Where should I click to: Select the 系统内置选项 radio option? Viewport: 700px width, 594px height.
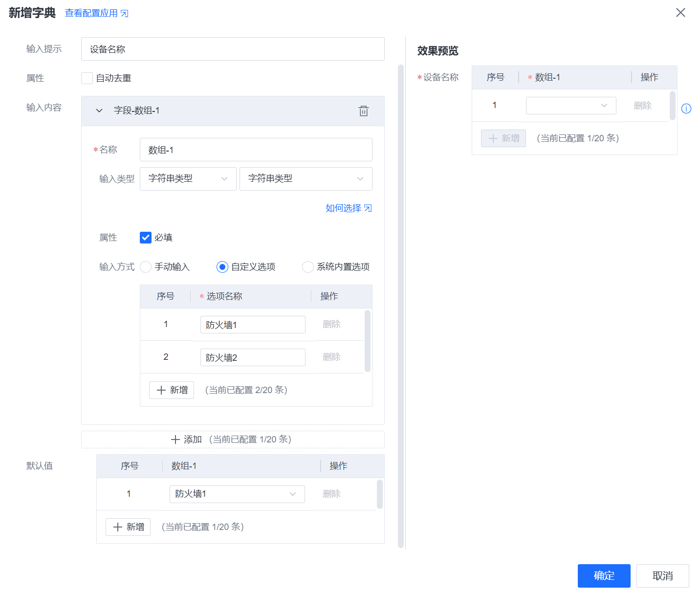pos(308,267)
